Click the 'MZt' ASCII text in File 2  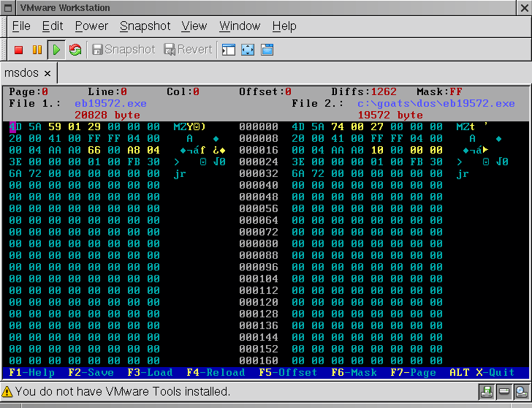pyautogui.click(x=465, y=127)
